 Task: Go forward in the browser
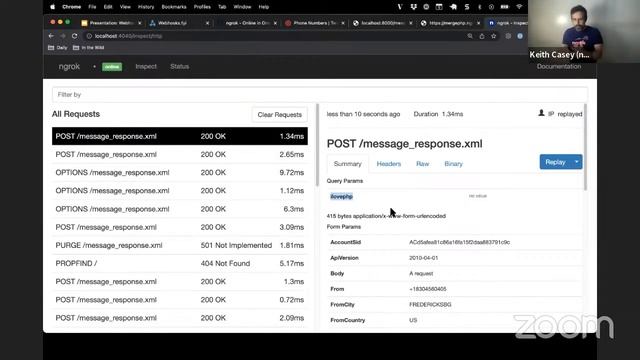(62, 36)
